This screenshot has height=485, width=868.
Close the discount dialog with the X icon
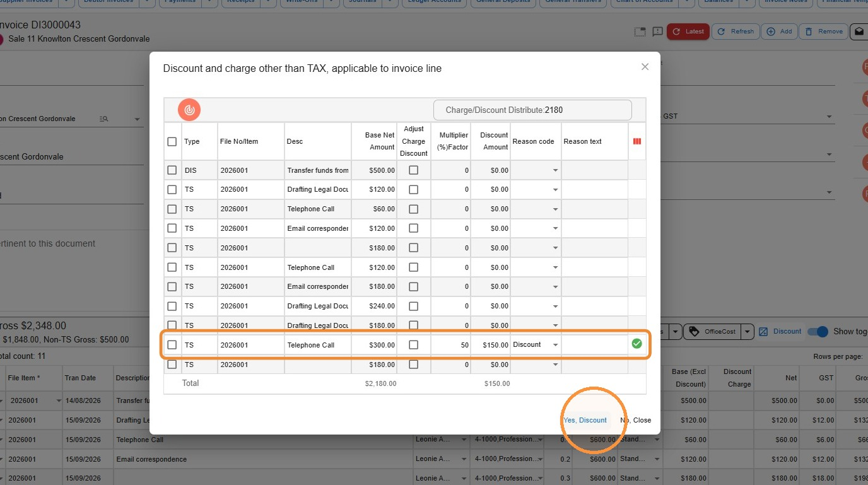click(x=645, y=67)
